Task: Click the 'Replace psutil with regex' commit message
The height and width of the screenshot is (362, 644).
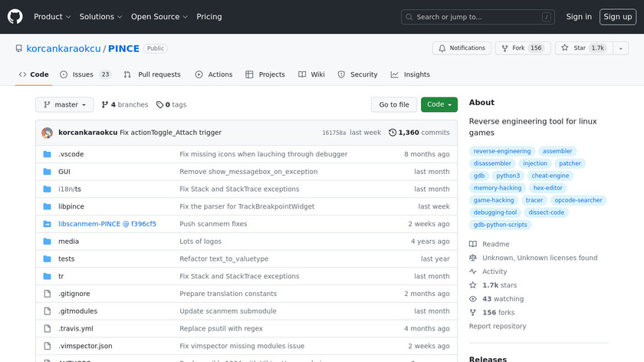Action: tap(221, 329)
